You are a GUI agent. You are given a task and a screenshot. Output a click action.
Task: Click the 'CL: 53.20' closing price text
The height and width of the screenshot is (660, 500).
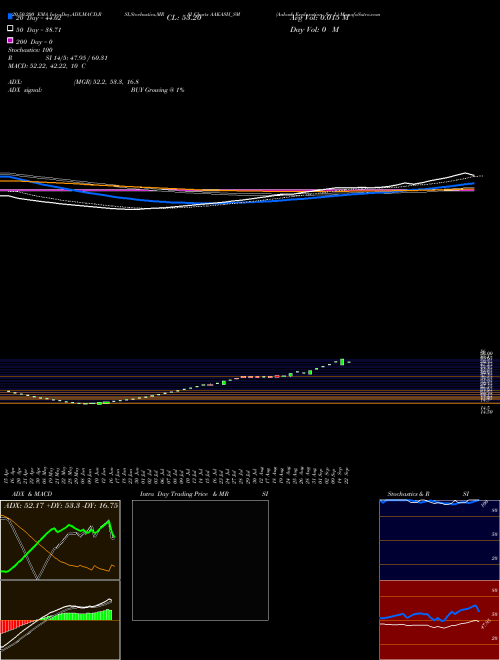click(184, 18)
